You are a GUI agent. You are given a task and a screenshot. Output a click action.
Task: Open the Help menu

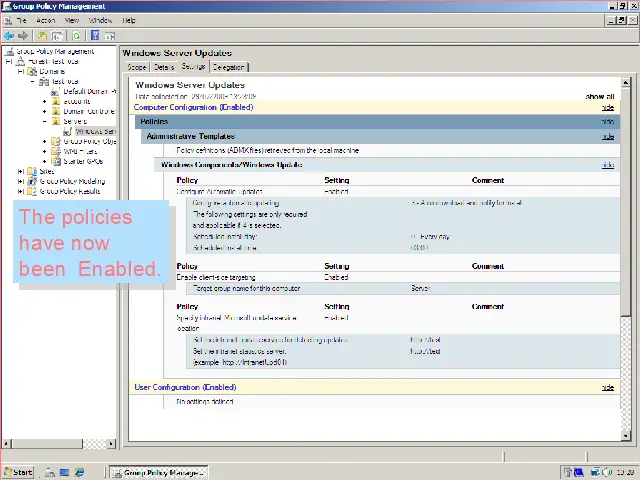129,20
